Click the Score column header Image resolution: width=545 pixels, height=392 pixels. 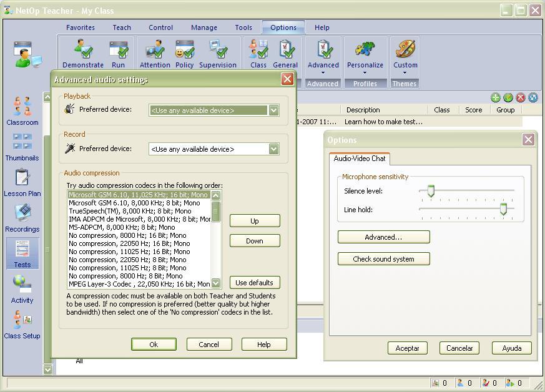tap(474, 110)
